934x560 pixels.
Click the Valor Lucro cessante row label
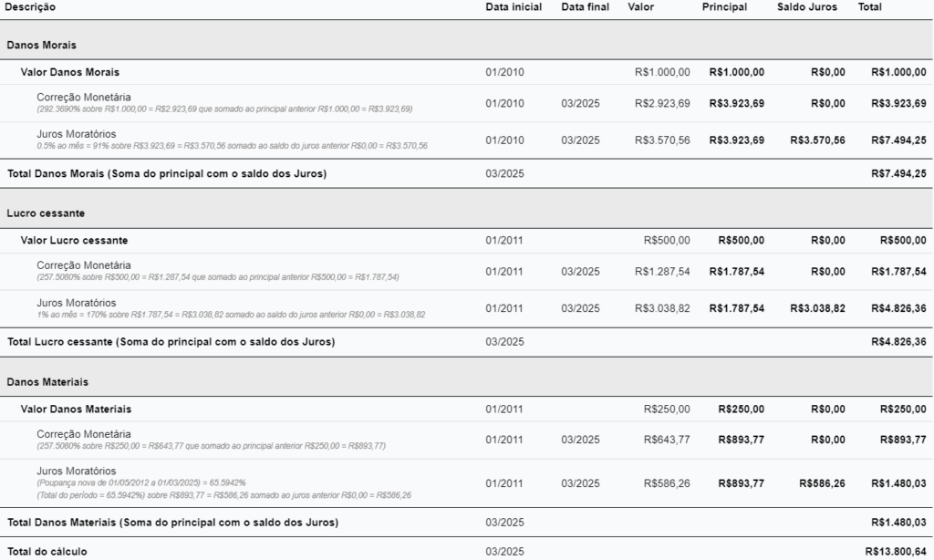74,241
